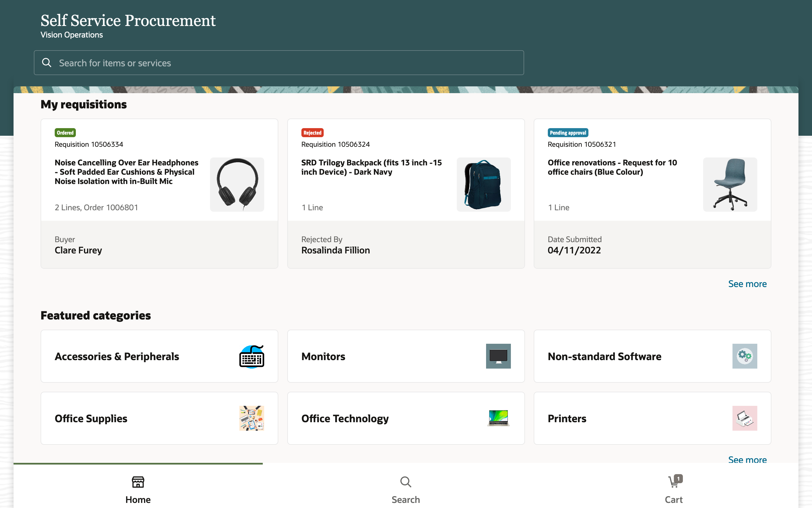Click the My requisitions heading
The height and width of the screenshot is (508, 812).
[83, 104]
